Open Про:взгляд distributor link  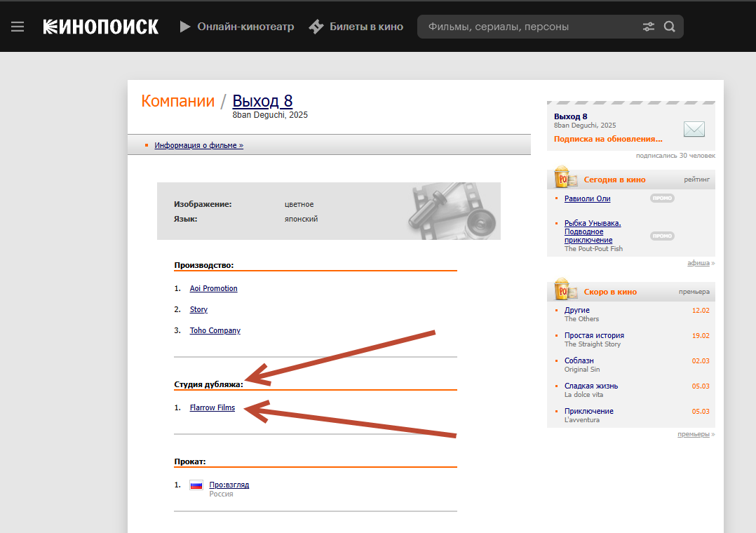(x=229, y=485)
